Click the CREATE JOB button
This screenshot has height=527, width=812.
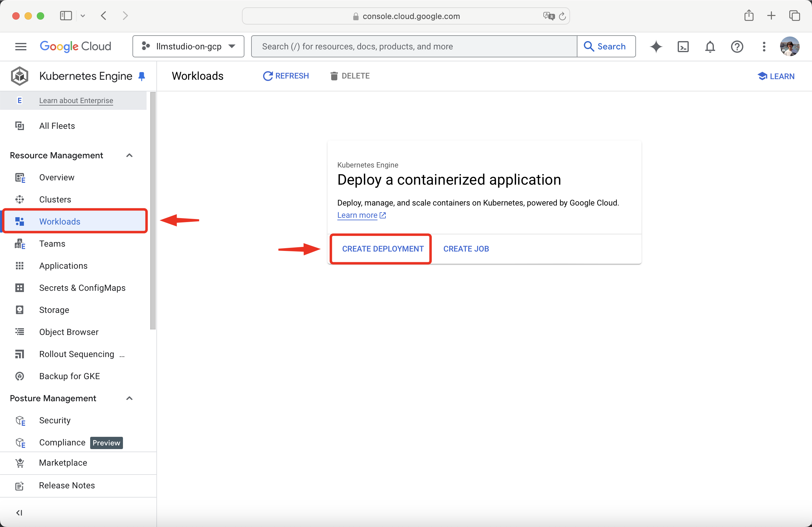(x=466, y=249)
